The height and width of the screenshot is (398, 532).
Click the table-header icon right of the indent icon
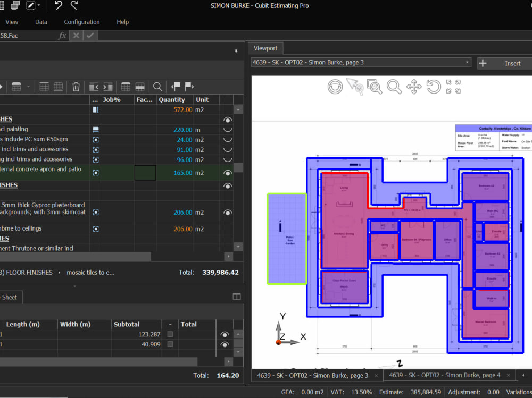click(126, 87)
